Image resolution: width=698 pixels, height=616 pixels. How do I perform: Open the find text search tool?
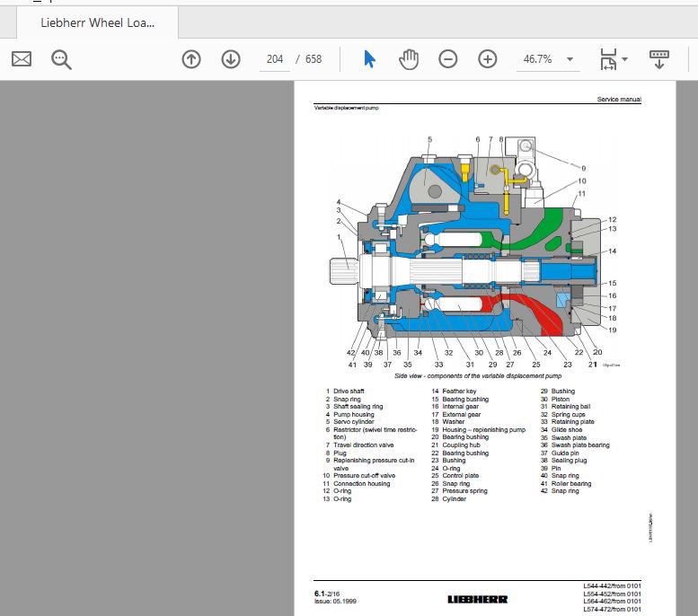[61, 59]
